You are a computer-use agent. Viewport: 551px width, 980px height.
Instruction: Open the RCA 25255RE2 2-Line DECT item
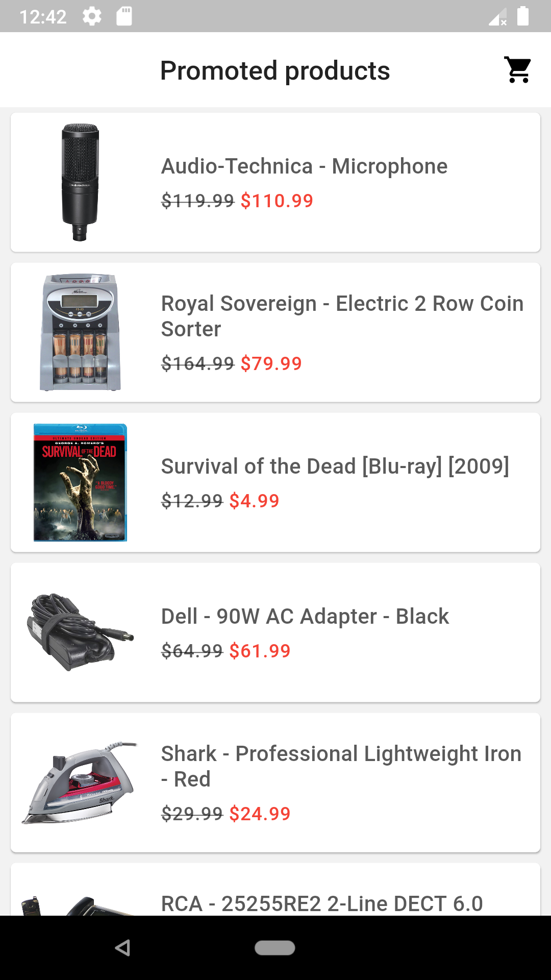pyautogui.click(x=275, y=889)
